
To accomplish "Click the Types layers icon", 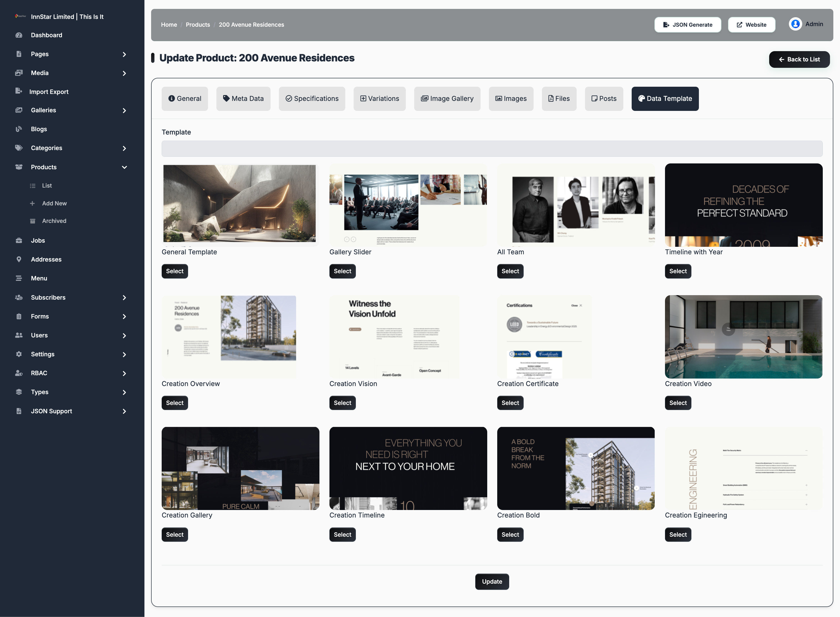I will (19, 392).
